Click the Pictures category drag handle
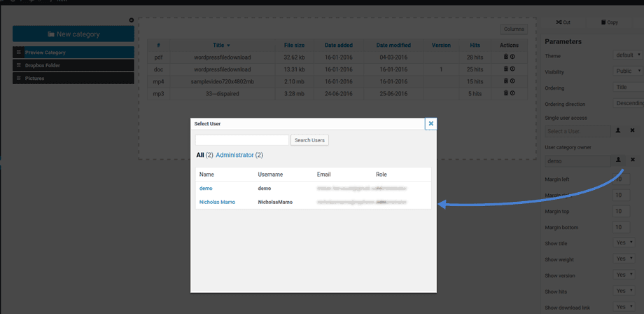This screenshot has height=314, width=644. [19, 78]
